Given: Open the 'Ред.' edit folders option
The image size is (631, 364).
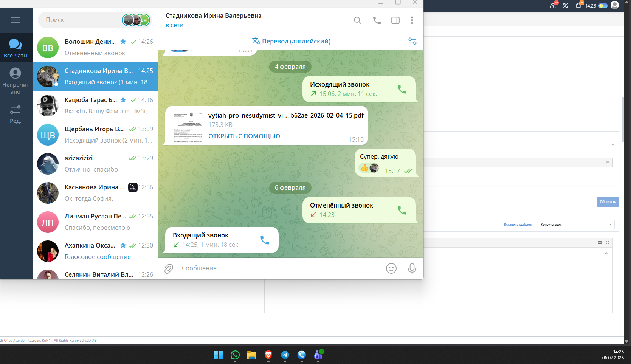Looking at the screenshot, I should click(16, 114).
